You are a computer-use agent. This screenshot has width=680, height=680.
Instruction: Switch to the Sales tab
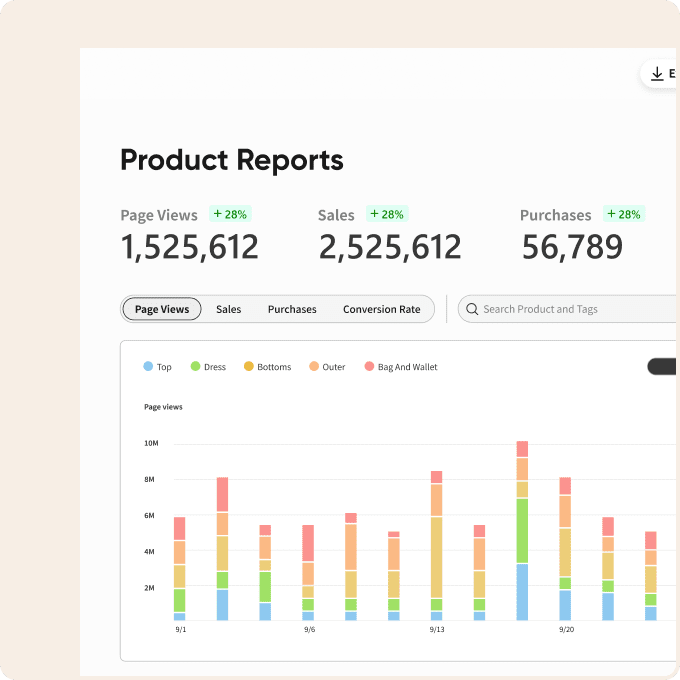coord(228,309)
